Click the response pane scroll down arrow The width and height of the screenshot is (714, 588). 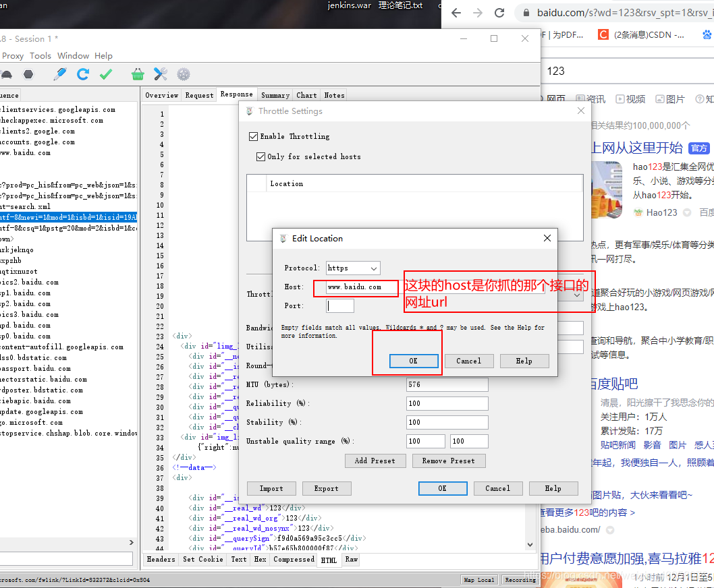(x=530, y=544)
